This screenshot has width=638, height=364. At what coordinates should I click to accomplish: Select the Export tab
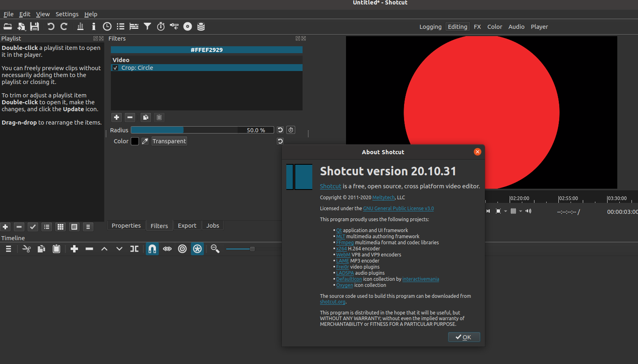(x=187, y=226)
